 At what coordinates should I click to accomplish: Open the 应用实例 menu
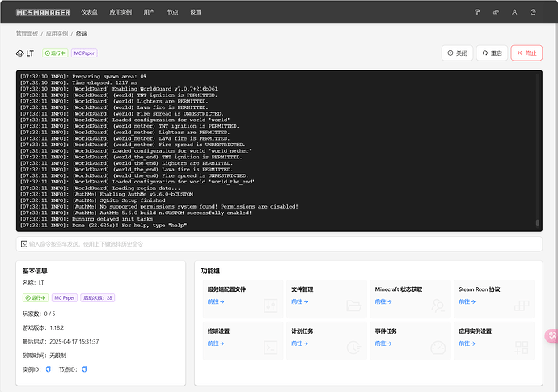tap(120, 12)
